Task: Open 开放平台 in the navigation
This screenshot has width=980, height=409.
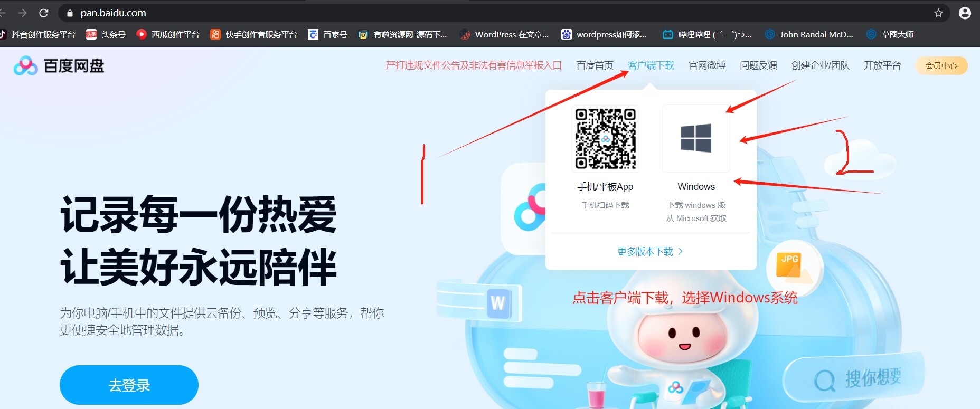Action: [x=882, y=65]
